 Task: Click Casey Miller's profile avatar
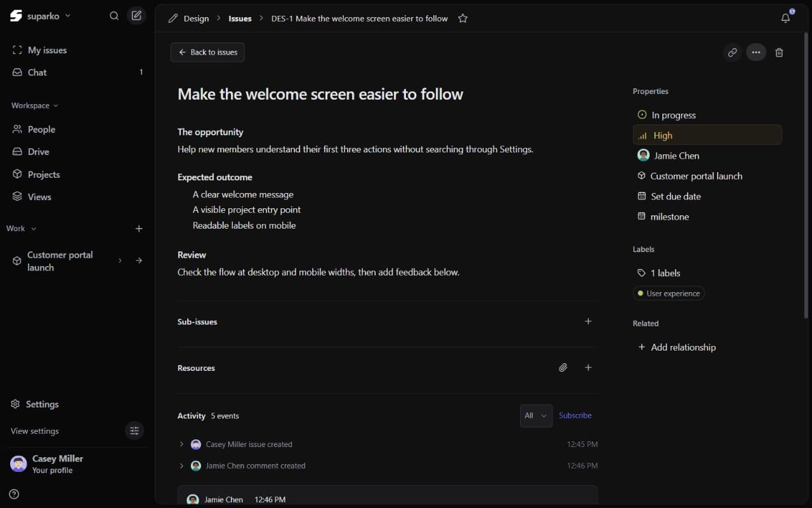[x=18, y=464]
